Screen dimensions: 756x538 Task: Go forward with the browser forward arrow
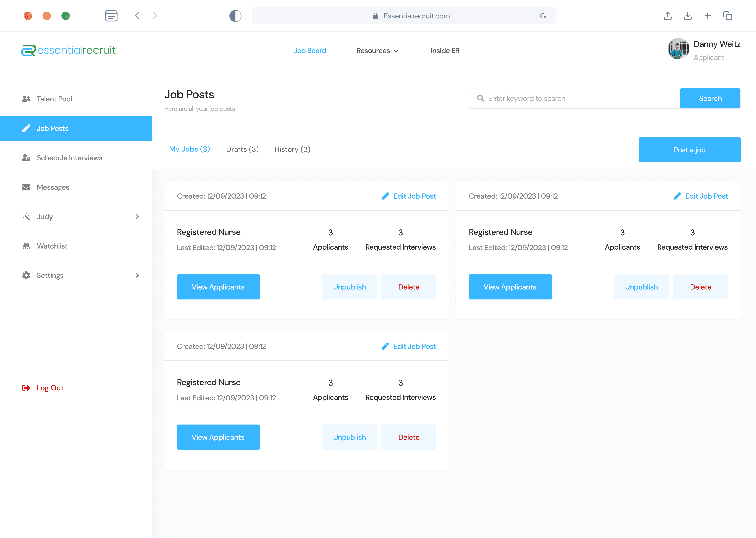click(155, 16)
